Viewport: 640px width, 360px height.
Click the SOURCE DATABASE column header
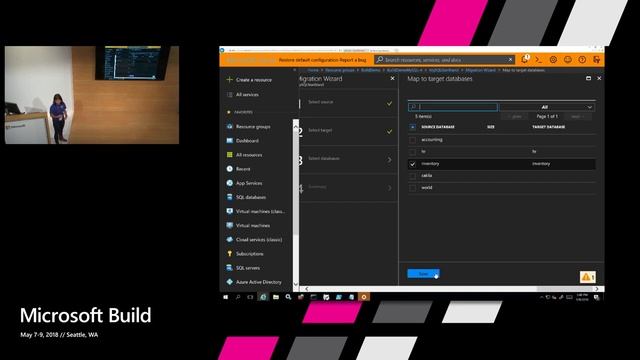pyautogui.click(x=438, y=127)
